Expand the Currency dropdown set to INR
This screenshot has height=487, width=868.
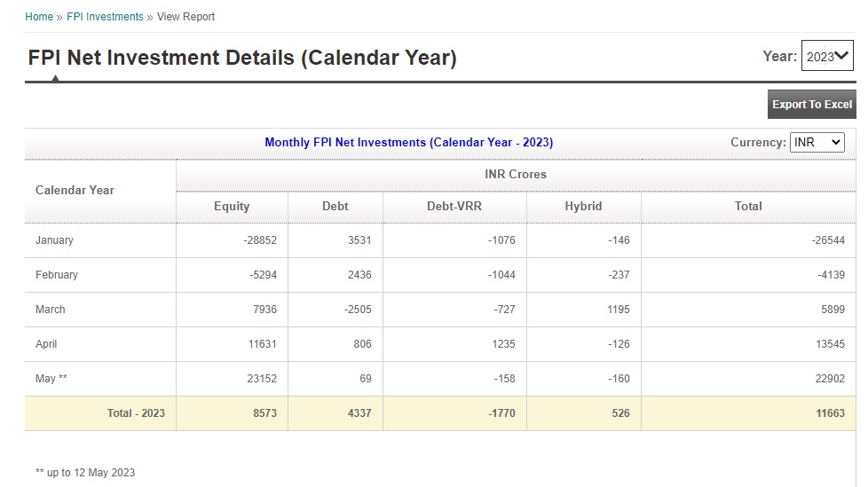pos(817,142)
